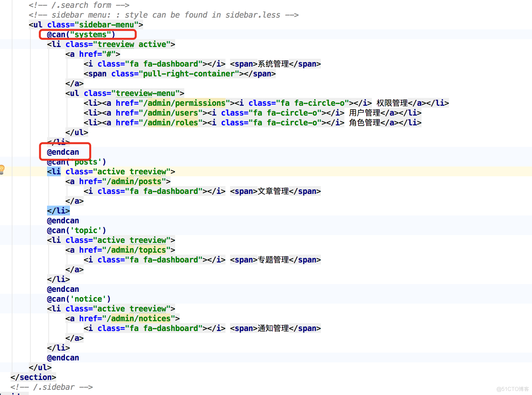Click the 用户管理 link text
The width and height of the screenshot is (532, 395).
(x=365, y=113)
